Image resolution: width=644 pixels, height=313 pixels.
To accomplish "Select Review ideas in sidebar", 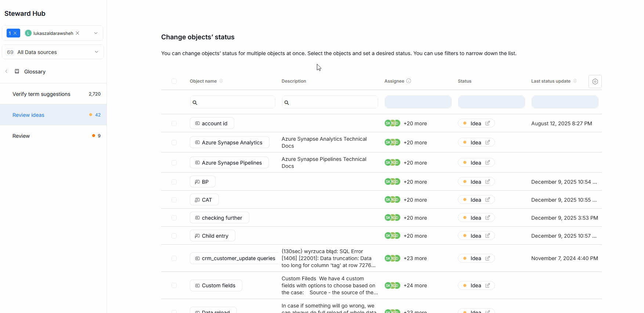I will pos(53,115).
